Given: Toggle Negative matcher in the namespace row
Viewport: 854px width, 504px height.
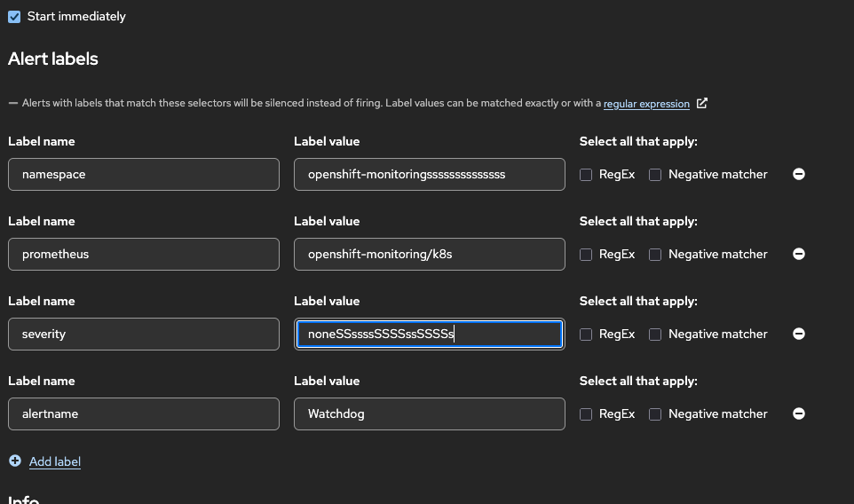Looking at the screenshot, I should (x=655, y=175).
